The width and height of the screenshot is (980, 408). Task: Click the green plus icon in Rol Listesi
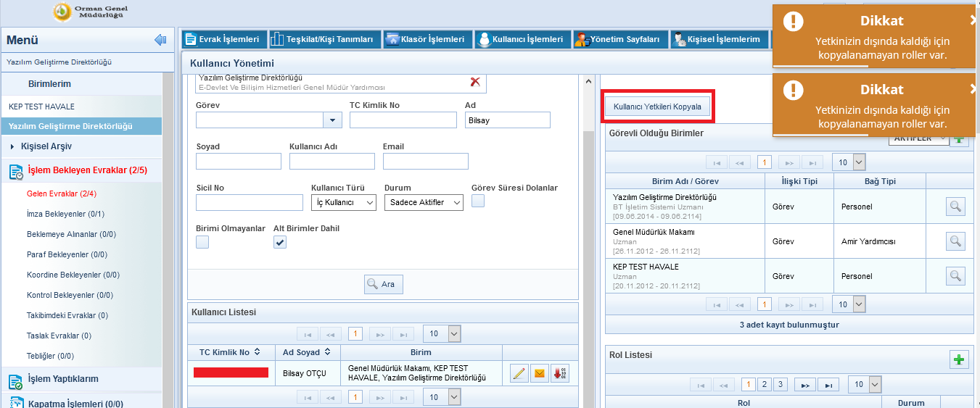tap(959, 359)
